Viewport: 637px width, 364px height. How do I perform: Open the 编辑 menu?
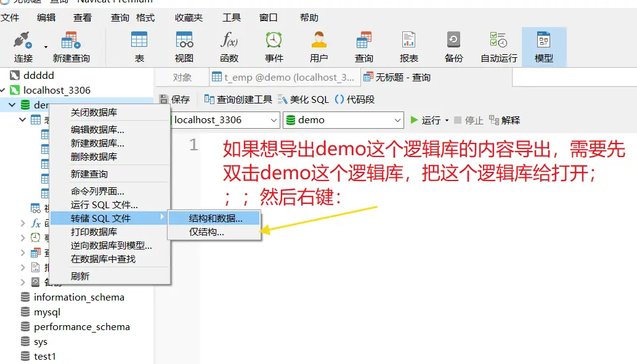click(x=46, y=17)
